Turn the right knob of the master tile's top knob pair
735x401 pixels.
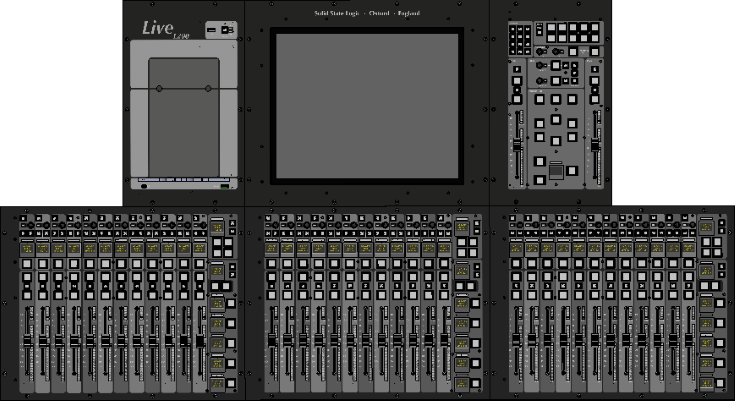point(556,51)
